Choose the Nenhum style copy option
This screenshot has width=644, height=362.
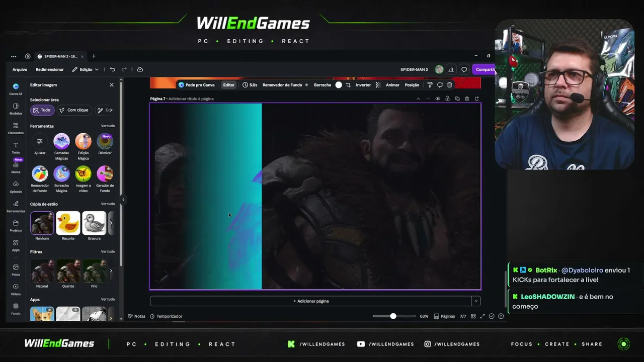click(x=42, y=226)
